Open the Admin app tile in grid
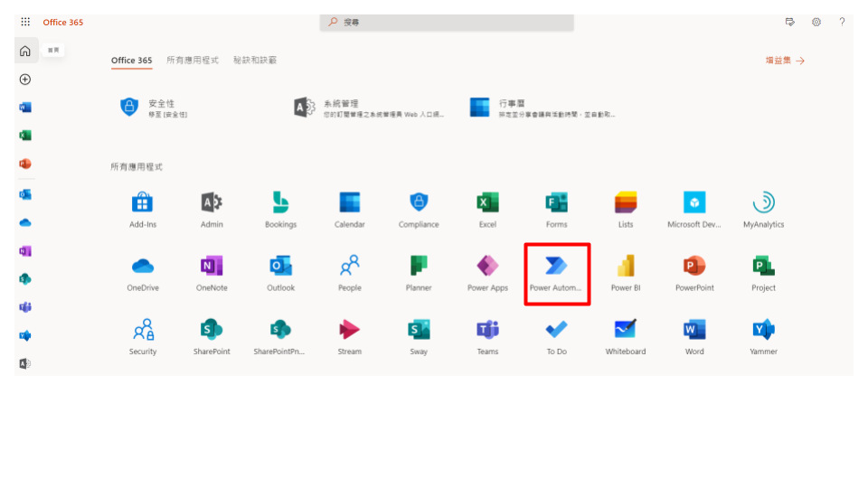Screen dimensions: 868x488 (212, 211)
